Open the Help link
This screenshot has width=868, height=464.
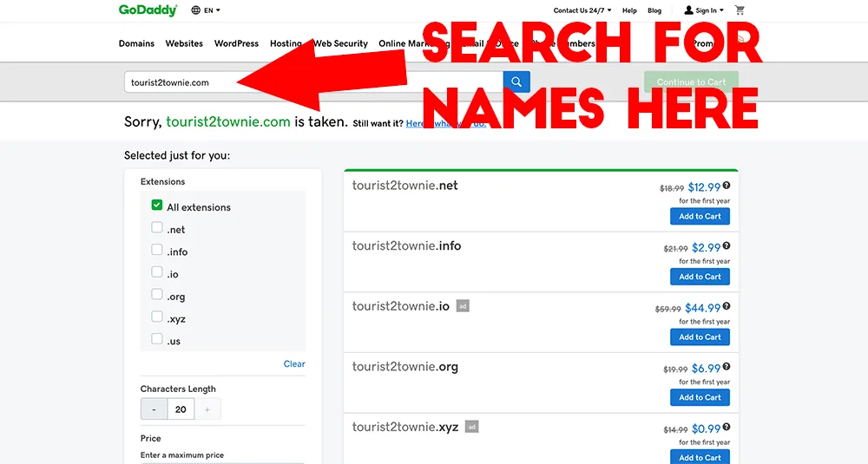pos(629,10)
